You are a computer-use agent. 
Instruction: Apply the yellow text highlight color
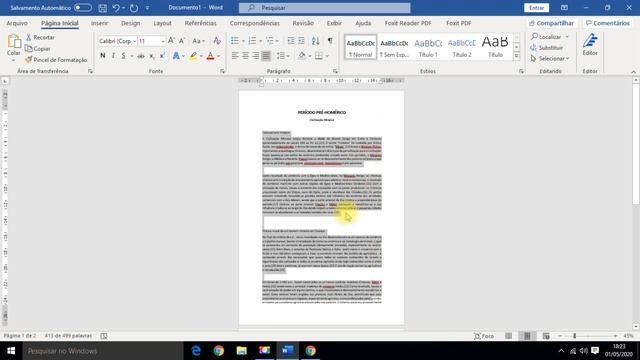193,56
